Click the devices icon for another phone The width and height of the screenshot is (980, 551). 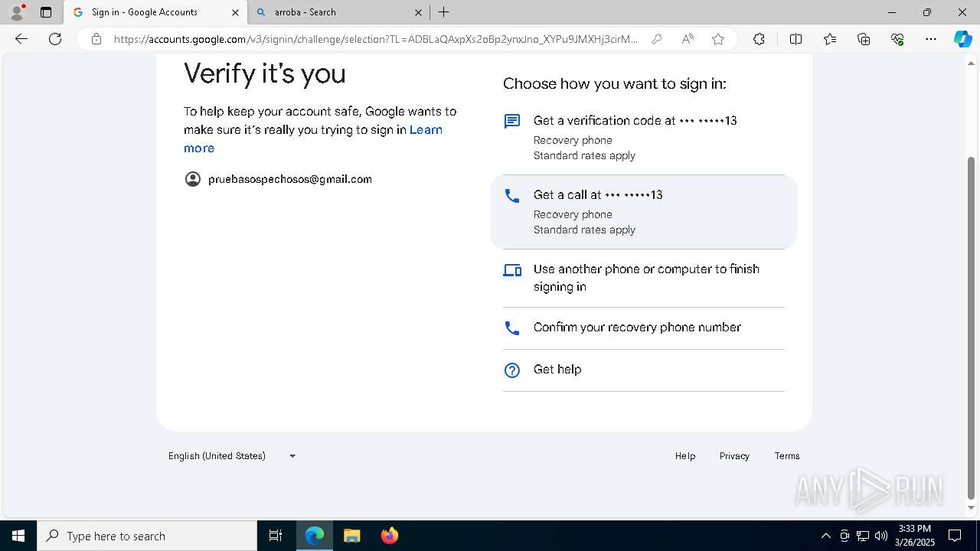[x=512, y=270]
